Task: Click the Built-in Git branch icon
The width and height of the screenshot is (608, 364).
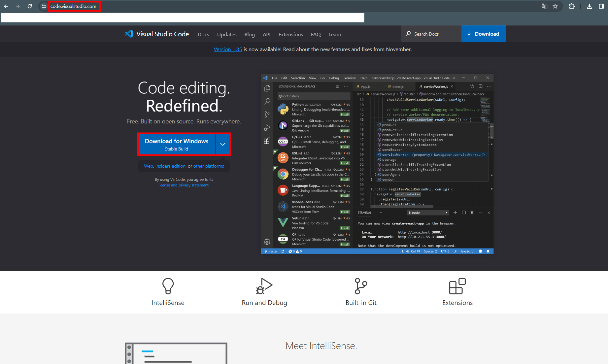Action: point(361,286)
